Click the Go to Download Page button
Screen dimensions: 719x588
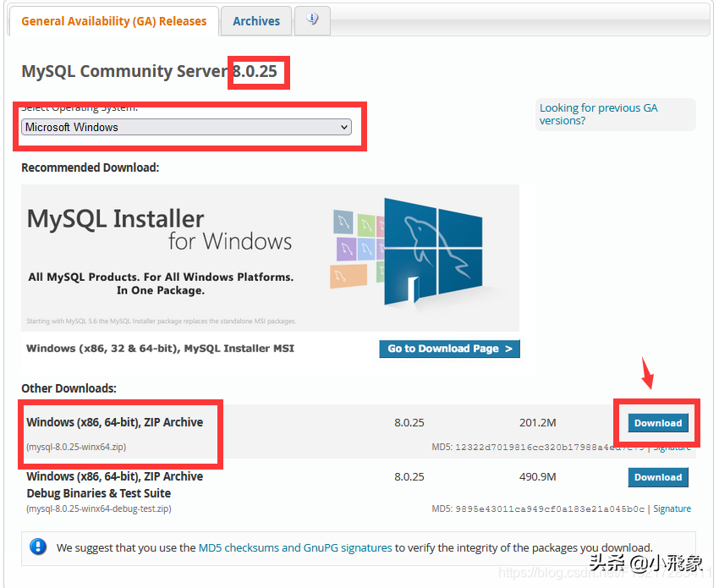tap(449, 349)
